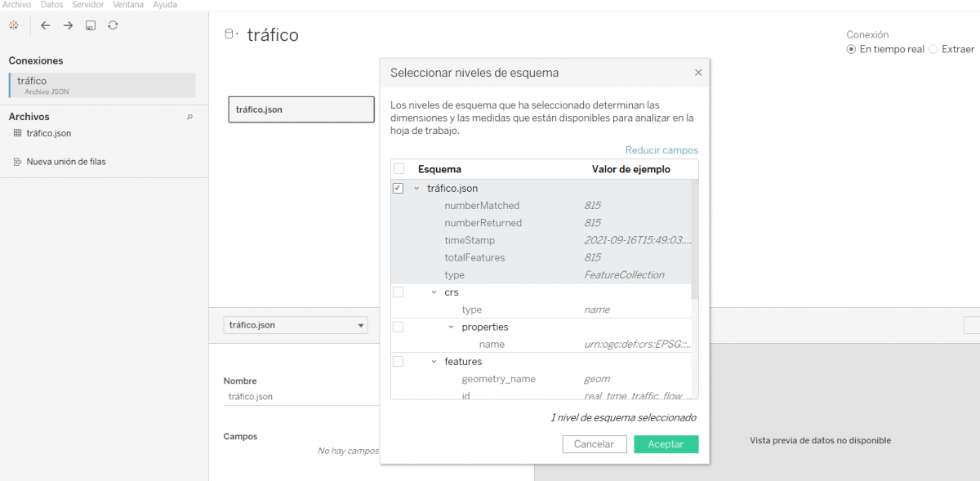The height and width of the screenshot is (481, 980).
Task: Click the save icon in the toolbar
Action: tap(90, 25)
